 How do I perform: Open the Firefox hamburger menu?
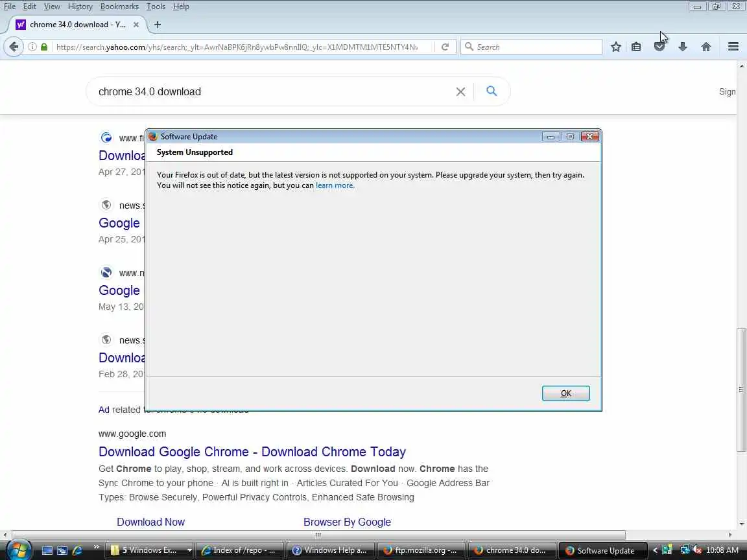[x=733, y=47]
